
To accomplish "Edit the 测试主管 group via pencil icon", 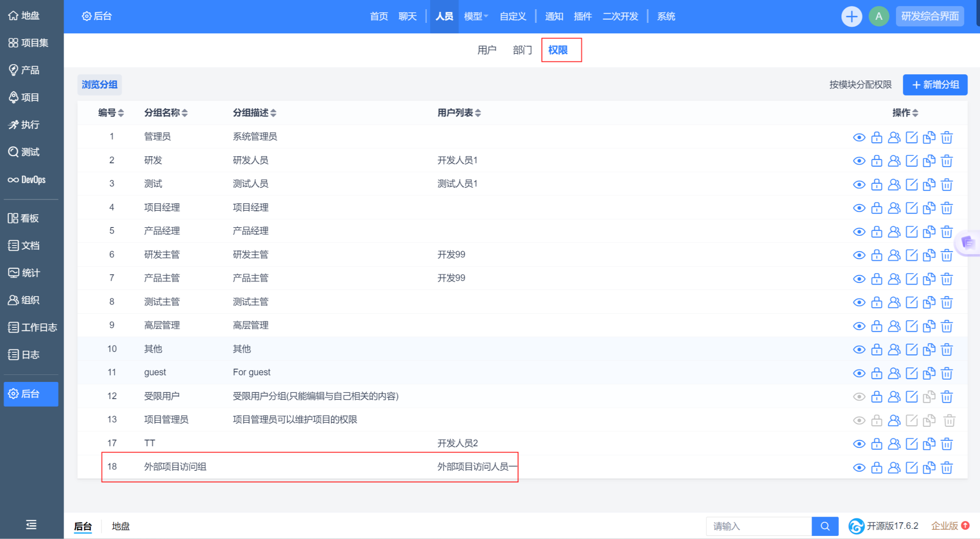I will 912,302.
